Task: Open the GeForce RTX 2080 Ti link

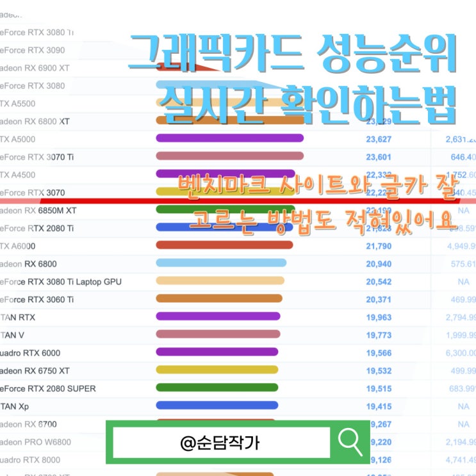Action: (37, 228)
